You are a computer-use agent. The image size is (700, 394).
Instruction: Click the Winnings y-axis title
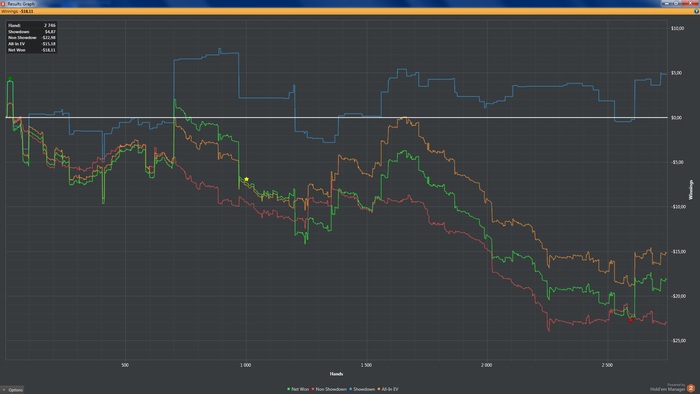click(x=691, y=190)
